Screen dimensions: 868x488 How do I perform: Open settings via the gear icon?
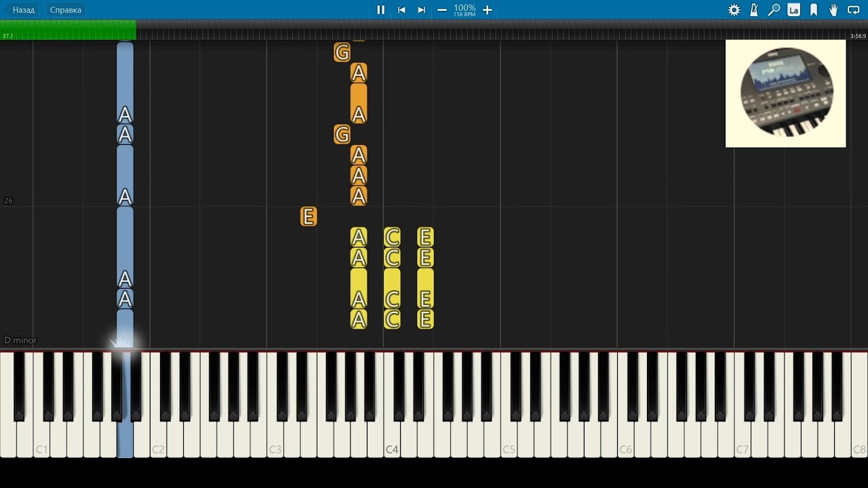734,10
